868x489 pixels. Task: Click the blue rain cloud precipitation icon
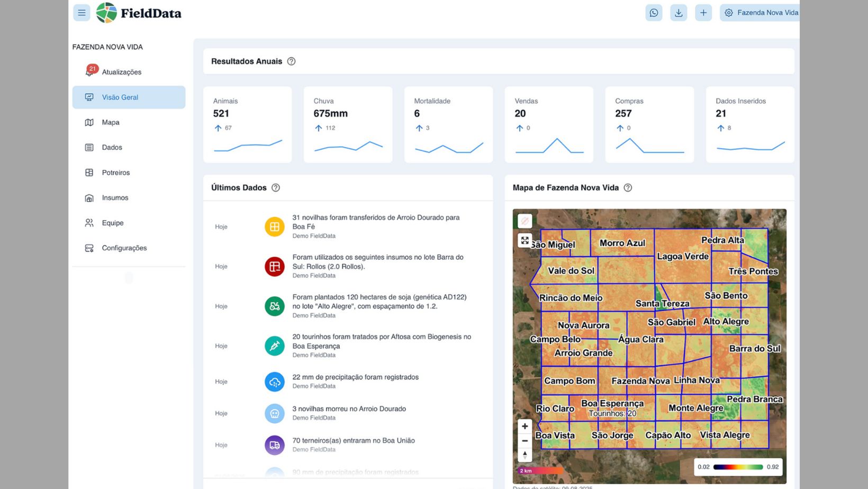pyautogui.click(x=274, y=382)
